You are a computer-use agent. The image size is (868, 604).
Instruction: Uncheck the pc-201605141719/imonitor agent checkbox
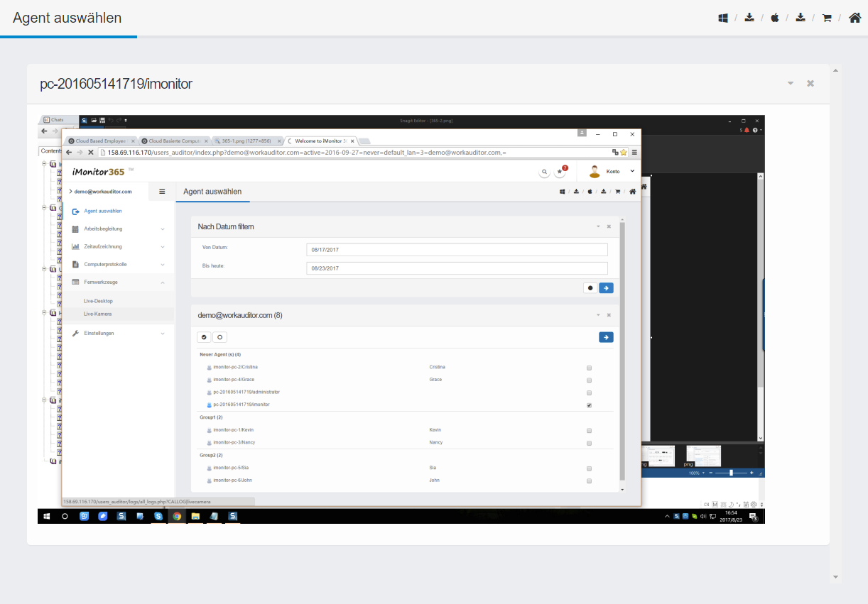click(x=589, y=405)
